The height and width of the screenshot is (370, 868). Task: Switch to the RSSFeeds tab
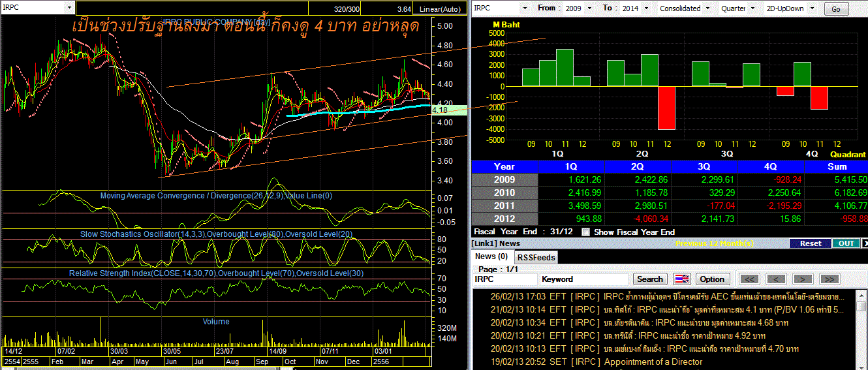pyautogui.click(x=536, y=257)
